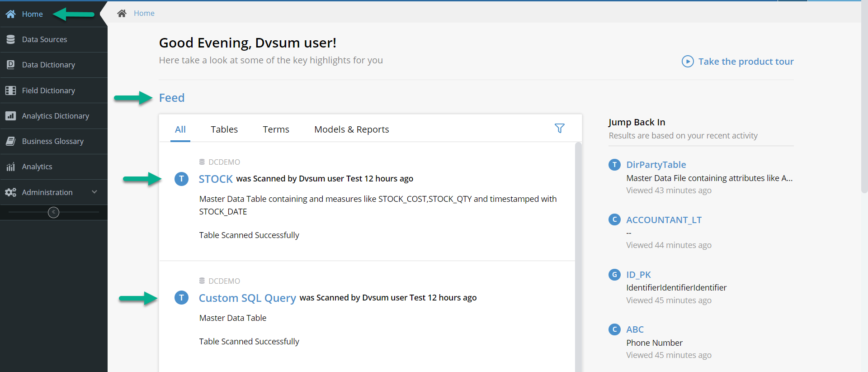
Task: Click the Administration gears icon
Action: click(x=11, y=192)
